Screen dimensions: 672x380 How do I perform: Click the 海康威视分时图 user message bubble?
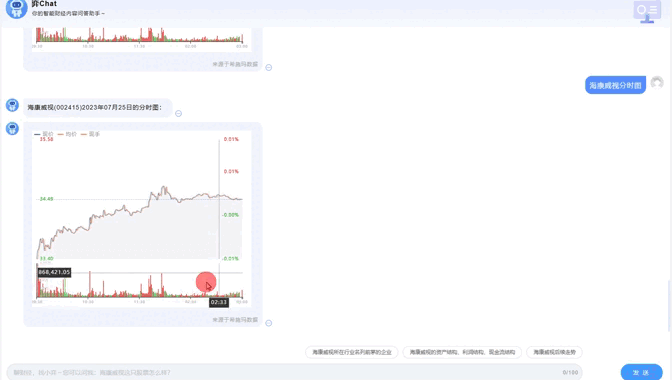(615, 85)
